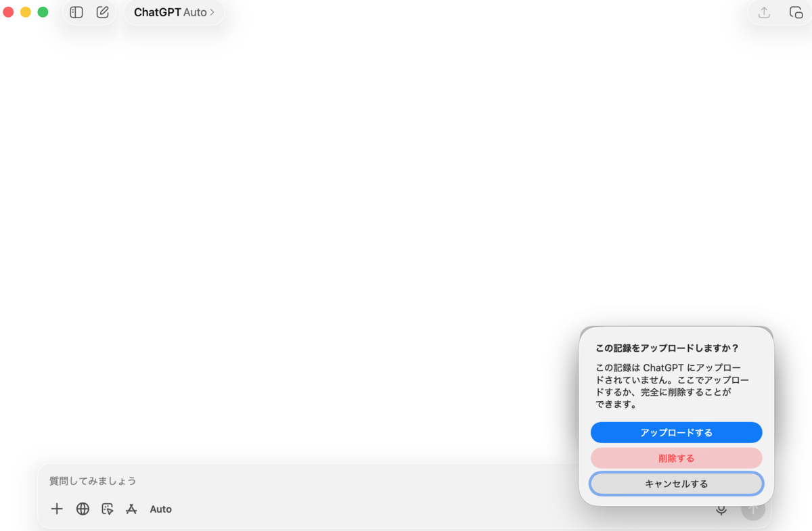
Task: Click the plus attach icon
Action: pos(57,509)
